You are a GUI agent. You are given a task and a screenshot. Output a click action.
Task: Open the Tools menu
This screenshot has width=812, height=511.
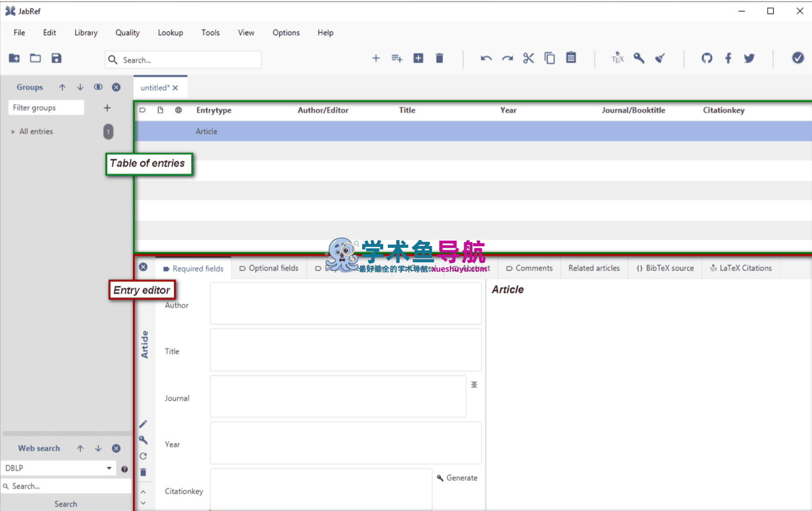coord(210,33)
